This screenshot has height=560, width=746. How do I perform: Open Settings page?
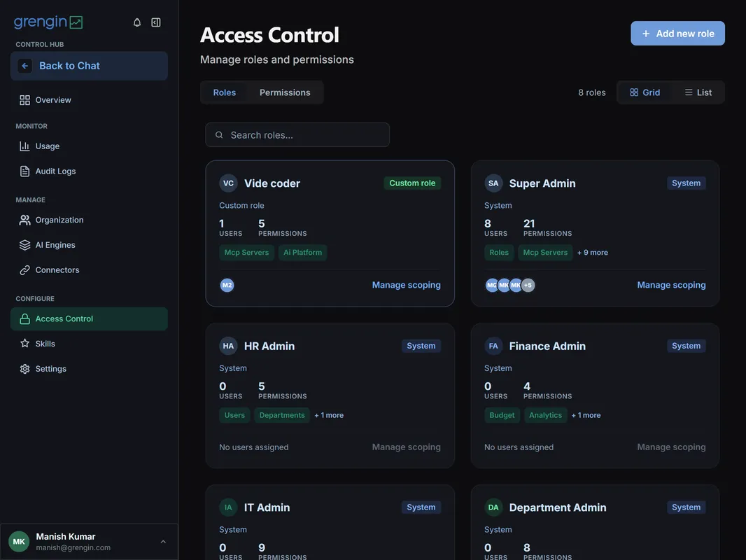89,369
